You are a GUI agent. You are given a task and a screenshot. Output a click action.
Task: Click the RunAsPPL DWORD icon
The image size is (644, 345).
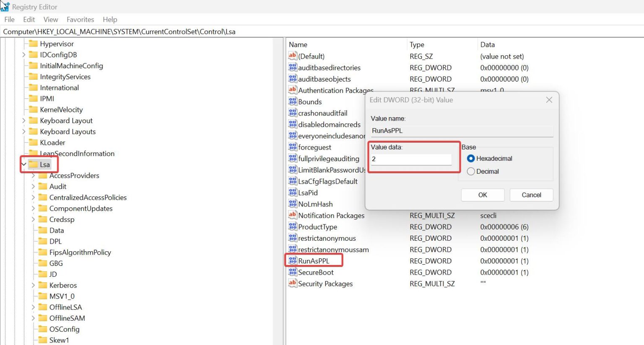[x=293, y=260]
